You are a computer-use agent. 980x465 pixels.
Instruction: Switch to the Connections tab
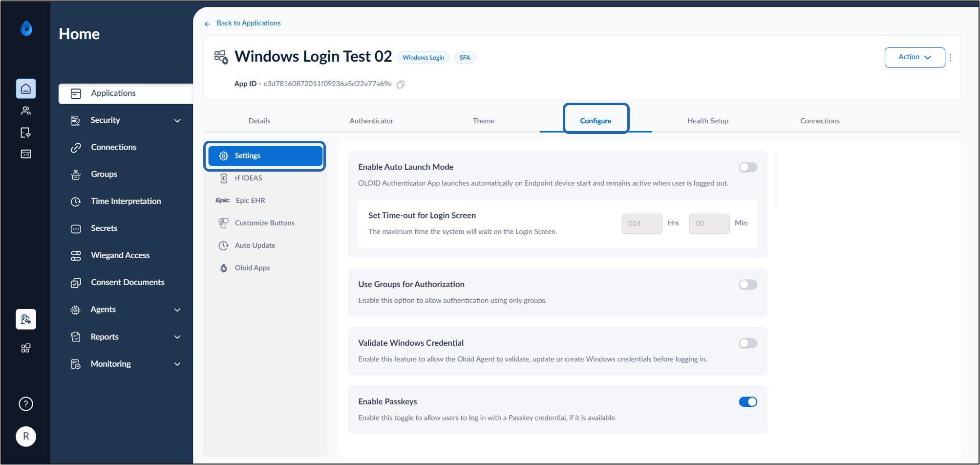pos(820,121)
